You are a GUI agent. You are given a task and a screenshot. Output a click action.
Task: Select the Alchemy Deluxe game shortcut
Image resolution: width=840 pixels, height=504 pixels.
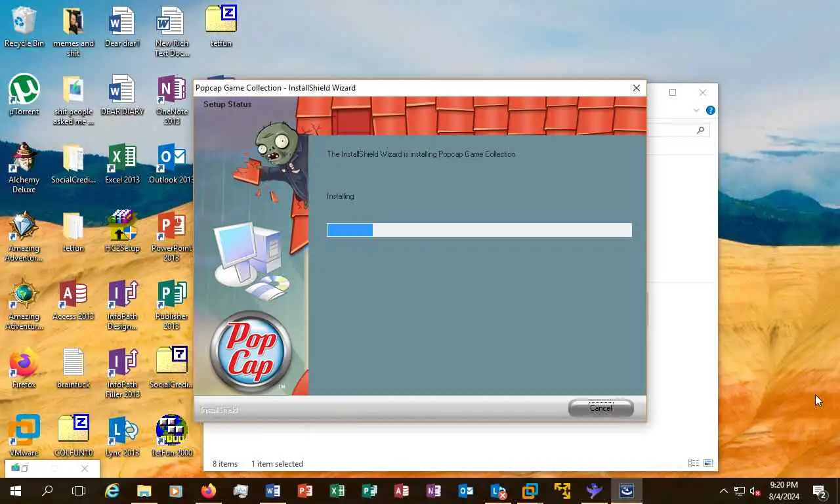point(24,168)
